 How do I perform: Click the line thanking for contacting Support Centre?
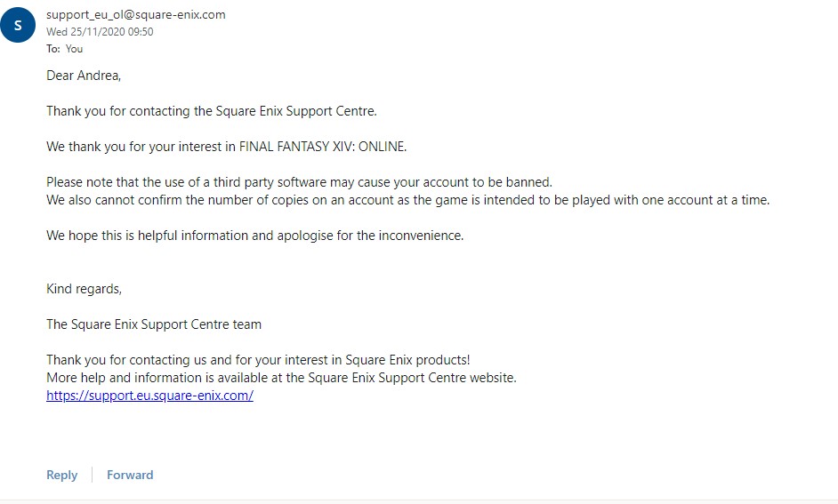click(x=212, y=111)
